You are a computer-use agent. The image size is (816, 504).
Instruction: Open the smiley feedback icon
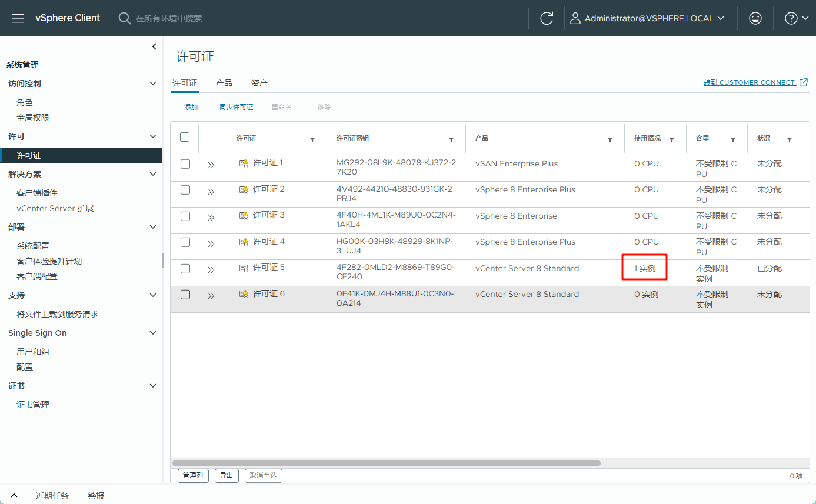pyautogui.click(x=755, y=18)
